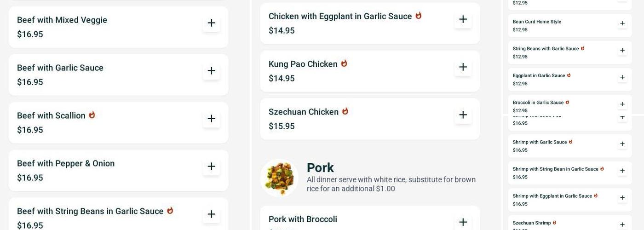Select the Beef with Scallion item title
The image size is (644, 230).
tap(51, 116)
